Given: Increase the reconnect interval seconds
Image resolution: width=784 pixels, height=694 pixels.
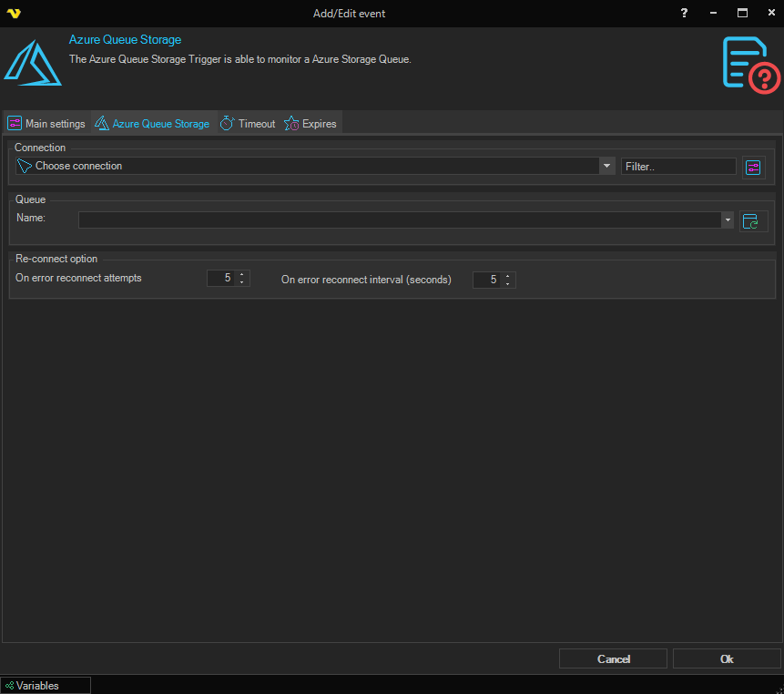Looking at the screenshot, I should pos(508,276).
